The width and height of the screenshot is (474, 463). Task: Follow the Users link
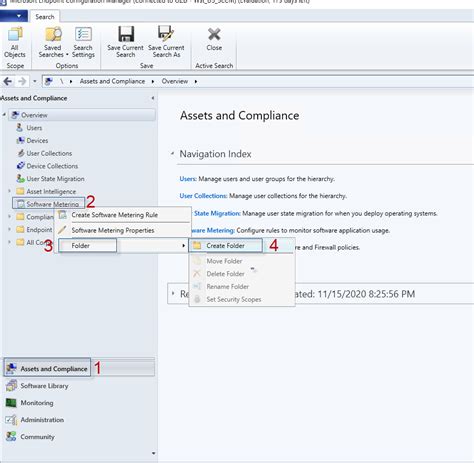188,179
